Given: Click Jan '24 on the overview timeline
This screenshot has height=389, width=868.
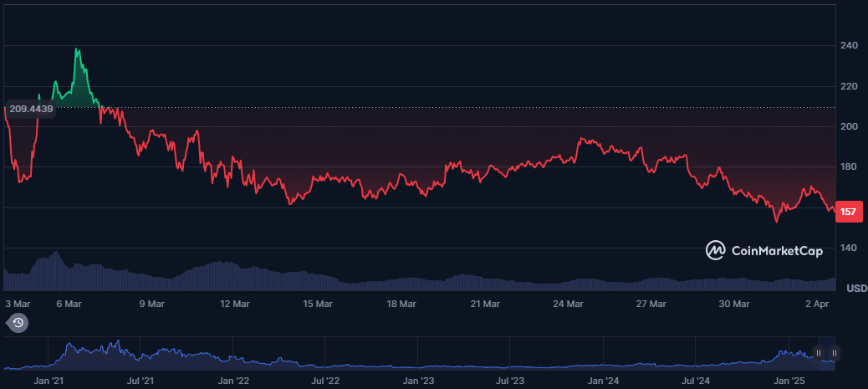Looking at the screenshot, I should click(x=604, y=381).
